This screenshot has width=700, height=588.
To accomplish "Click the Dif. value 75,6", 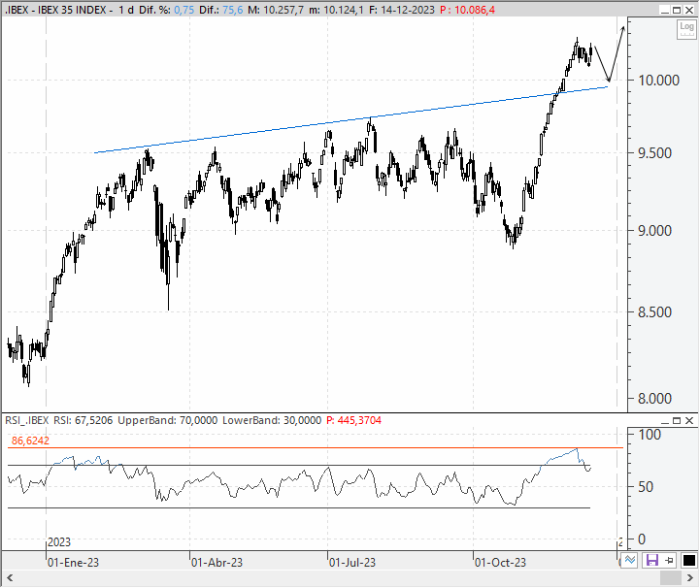I will click(233, 10).
